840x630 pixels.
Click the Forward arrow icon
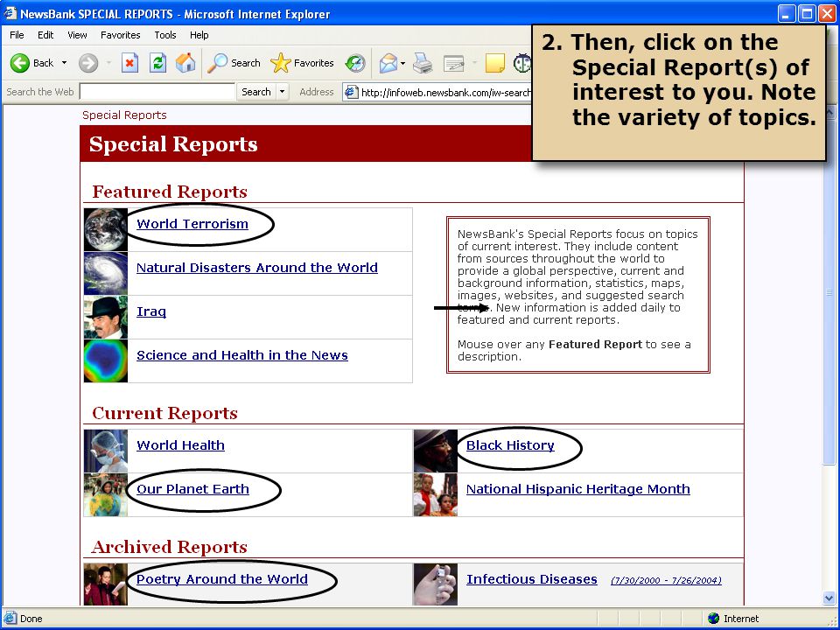click(x=88, y=63)
